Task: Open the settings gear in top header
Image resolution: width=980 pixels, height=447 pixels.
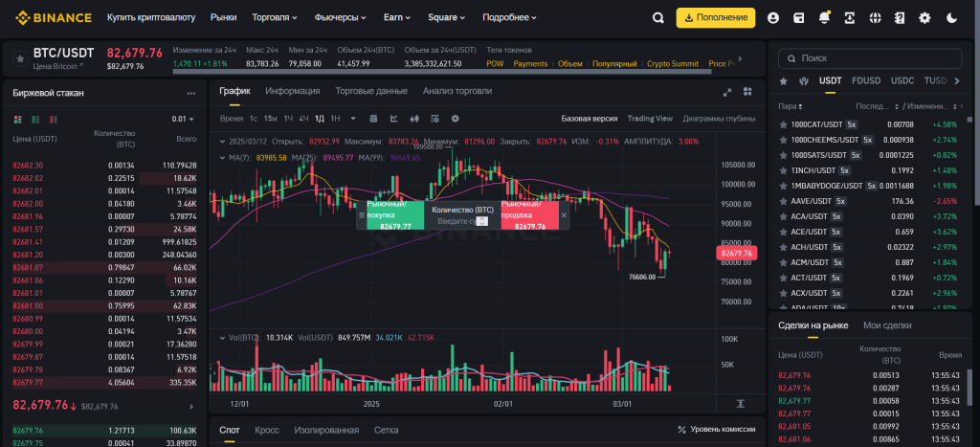Action: (925, 18)
